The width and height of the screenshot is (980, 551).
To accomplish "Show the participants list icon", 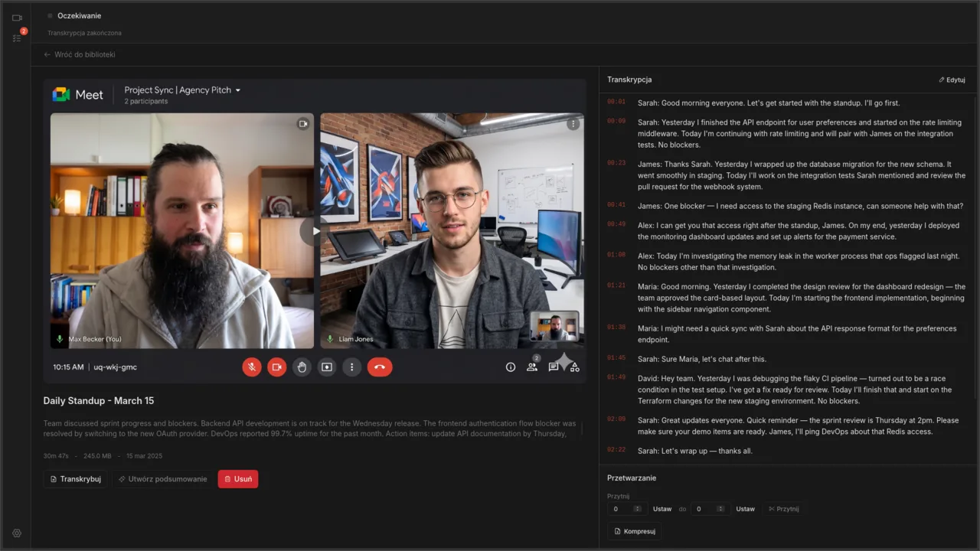I will pos(532,367).
